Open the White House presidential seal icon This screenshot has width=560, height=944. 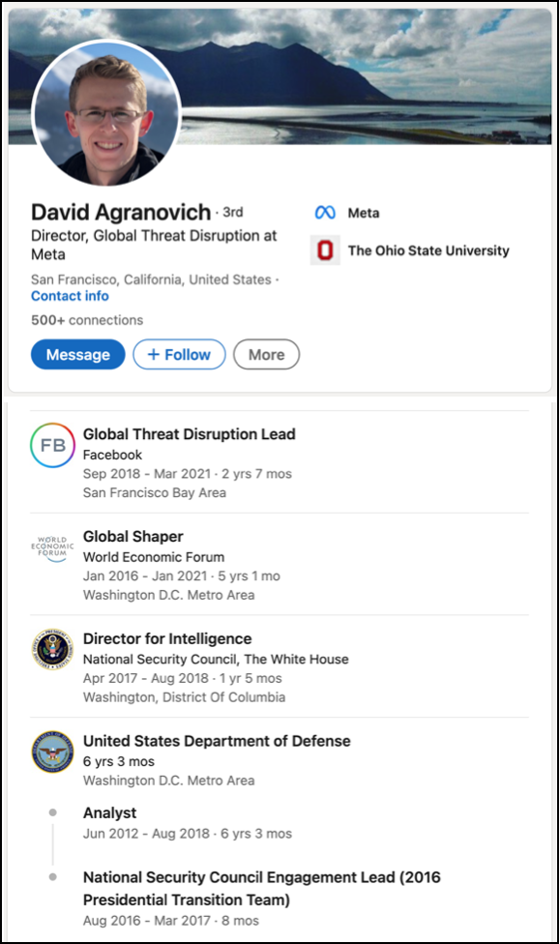[52, 650]
